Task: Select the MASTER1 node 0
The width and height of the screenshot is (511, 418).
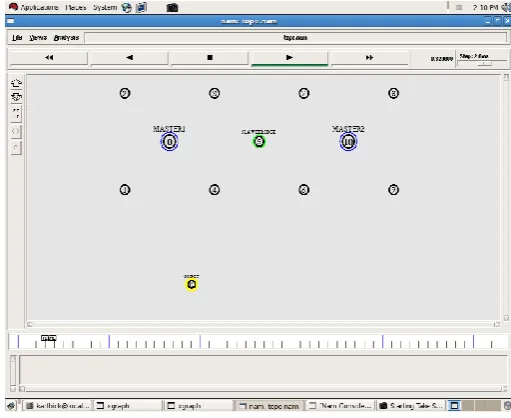Action: click(x=169, y=142)
